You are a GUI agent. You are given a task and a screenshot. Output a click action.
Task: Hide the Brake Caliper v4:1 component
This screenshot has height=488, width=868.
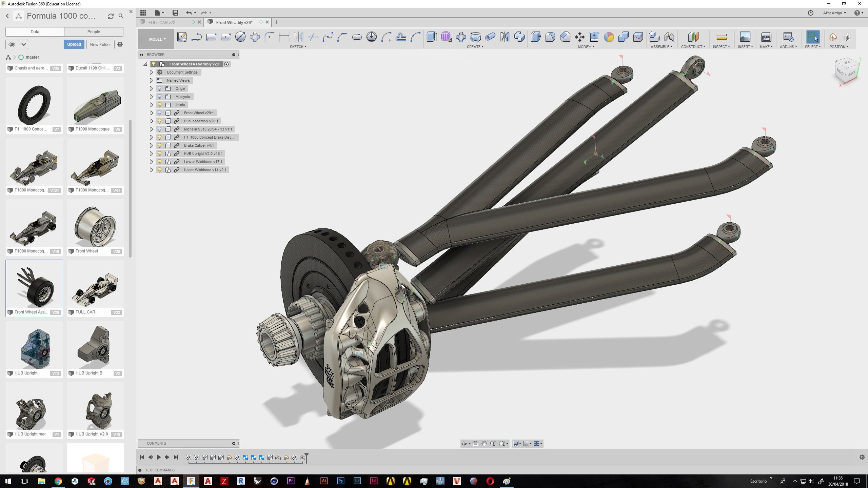pyautogui.click(x=160, y=145)
